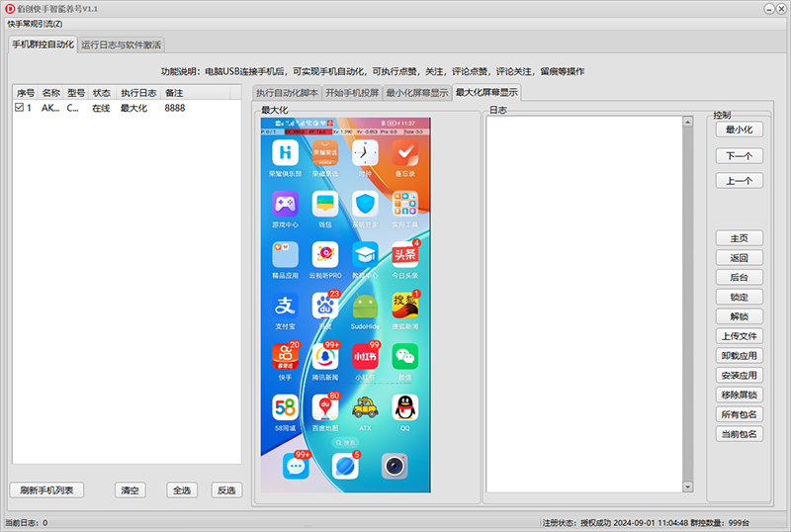Launch the SudoHide android app

(x=365, y=306)
